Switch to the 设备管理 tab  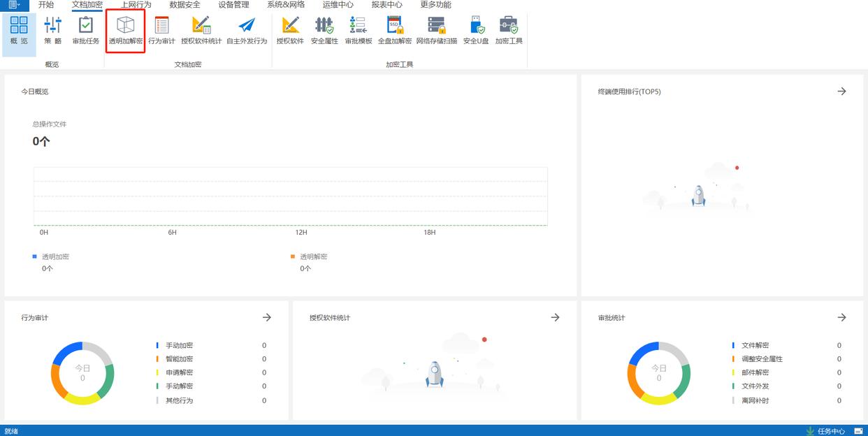[x=233, y=5]
